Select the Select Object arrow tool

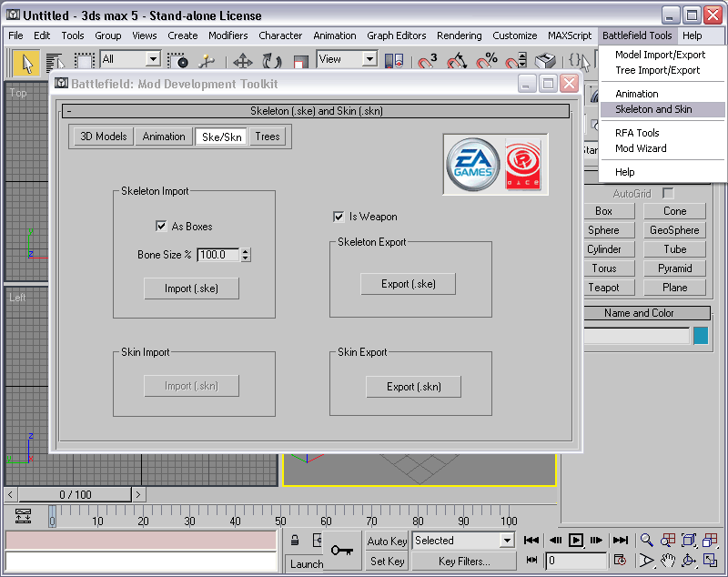pos(26,63)
